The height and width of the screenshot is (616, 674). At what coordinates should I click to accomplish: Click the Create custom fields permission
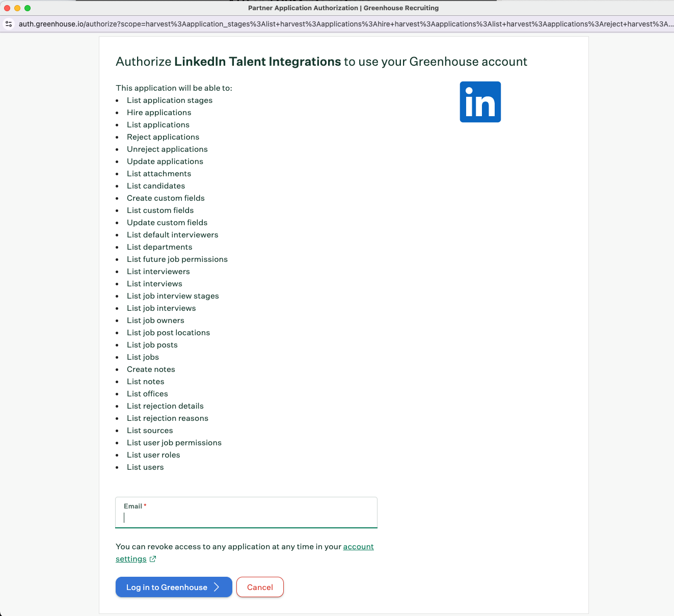coord(166,198)
